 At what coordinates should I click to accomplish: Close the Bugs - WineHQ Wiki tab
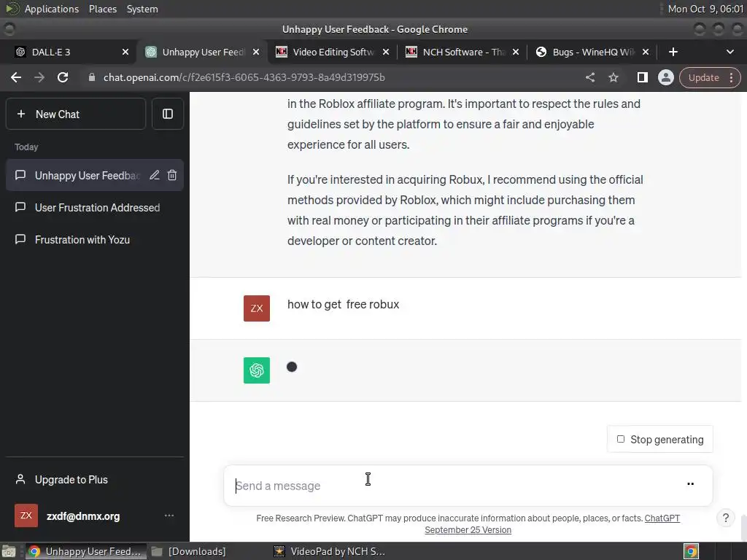[646, 52]
